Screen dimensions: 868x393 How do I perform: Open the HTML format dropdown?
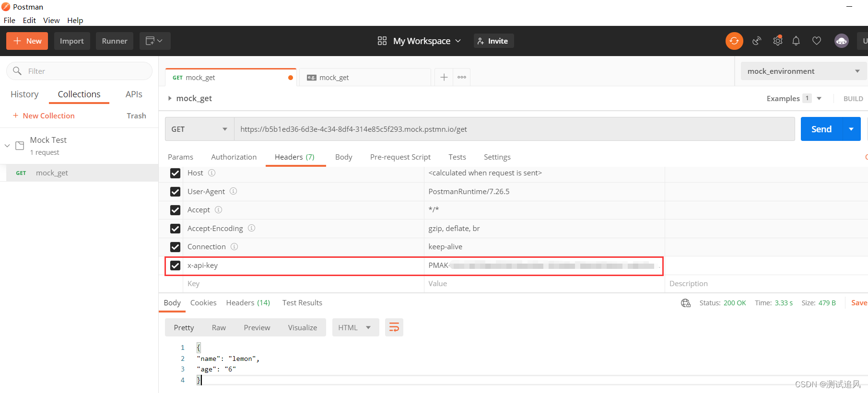(x=355, y=327)
